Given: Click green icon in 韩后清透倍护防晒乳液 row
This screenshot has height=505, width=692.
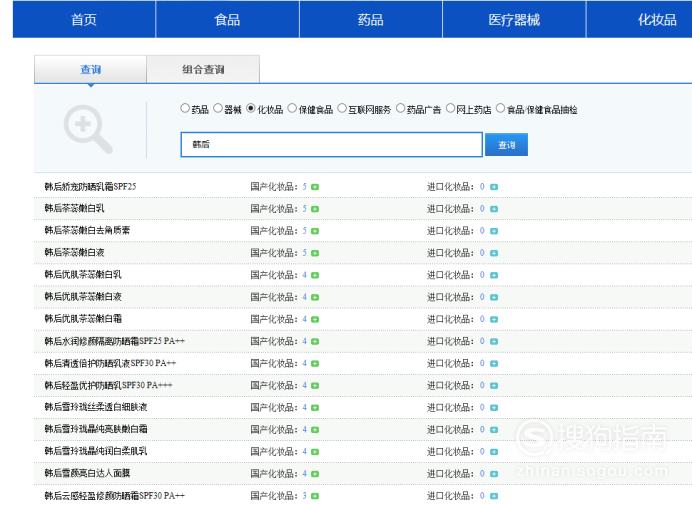Looking at the screenshot, I should pos(315,364).
